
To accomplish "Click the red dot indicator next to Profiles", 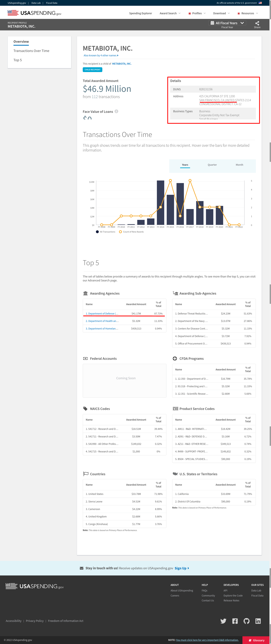I will (190, 13).
